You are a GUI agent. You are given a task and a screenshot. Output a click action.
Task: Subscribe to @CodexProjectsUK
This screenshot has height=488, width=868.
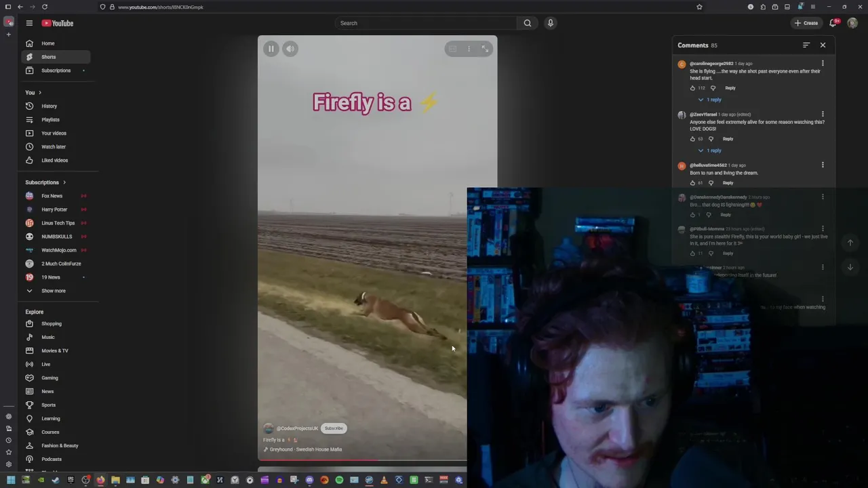pos(334,428)
